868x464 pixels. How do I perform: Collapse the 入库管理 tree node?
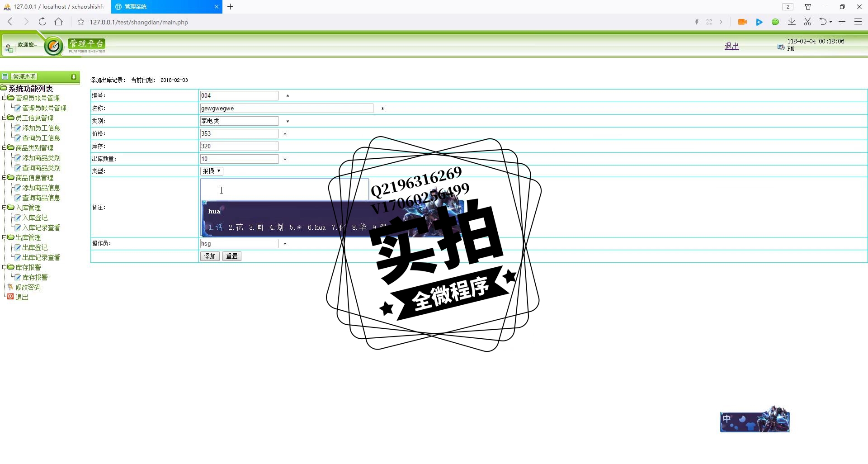(x=5, y=207)
